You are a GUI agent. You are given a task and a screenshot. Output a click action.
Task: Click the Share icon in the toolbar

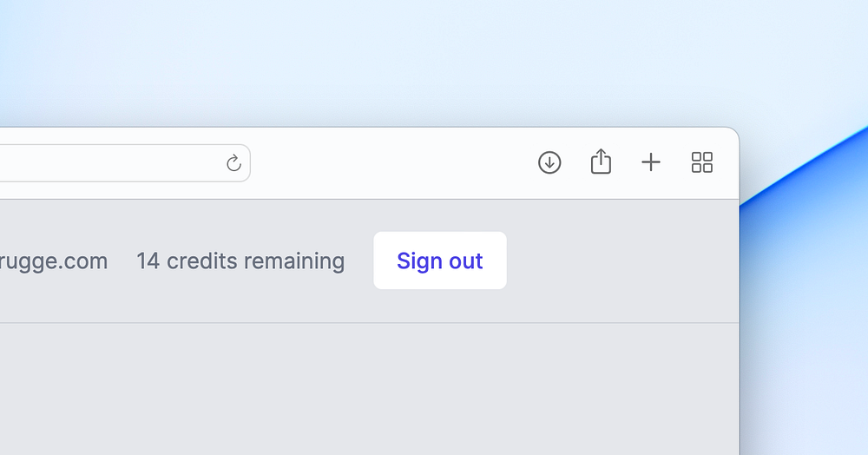point(601,162)
